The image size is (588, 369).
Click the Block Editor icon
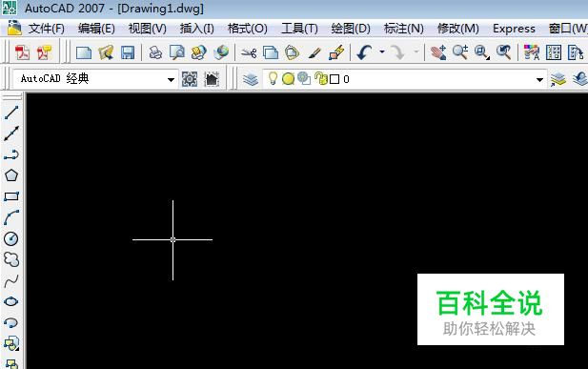tap(336, 52)
